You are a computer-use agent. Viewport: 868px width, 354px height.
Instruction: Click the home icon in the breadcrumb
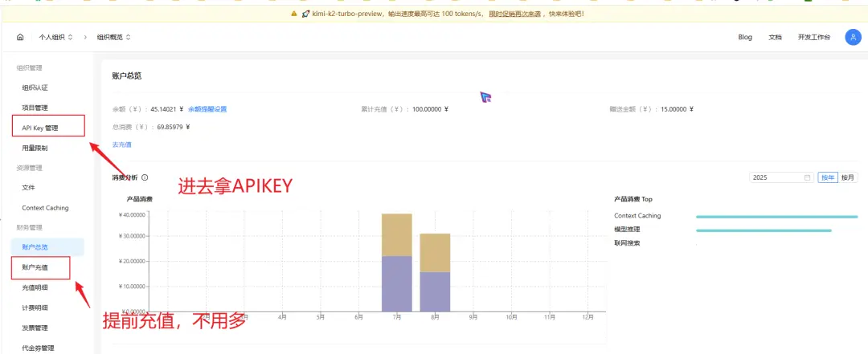[20, 37]
